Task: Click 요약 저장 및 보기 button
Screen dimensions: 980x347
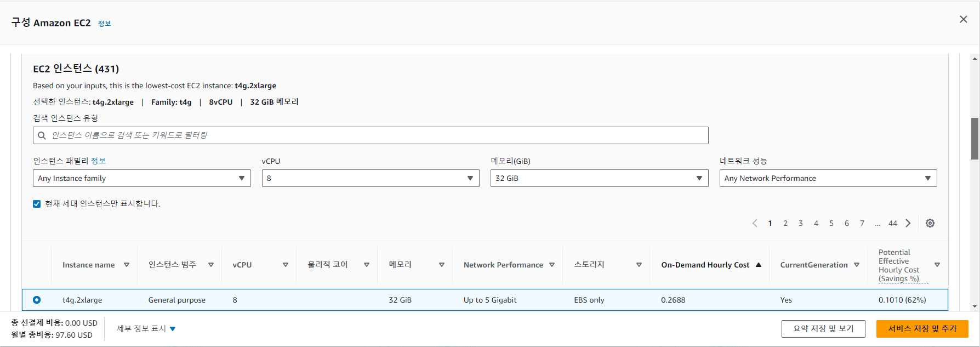Action: (823, 329)
